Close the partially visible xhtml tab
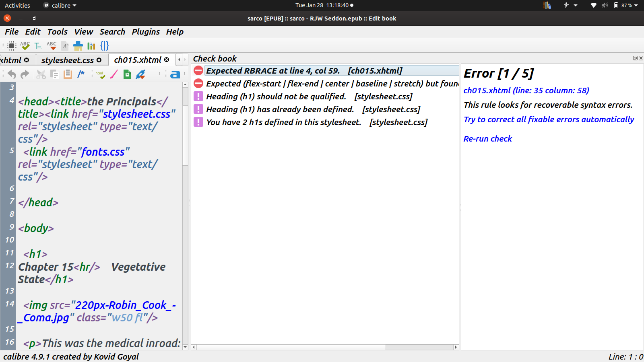Viewport: 644px width, 362px height. click(x=27, y=60)
